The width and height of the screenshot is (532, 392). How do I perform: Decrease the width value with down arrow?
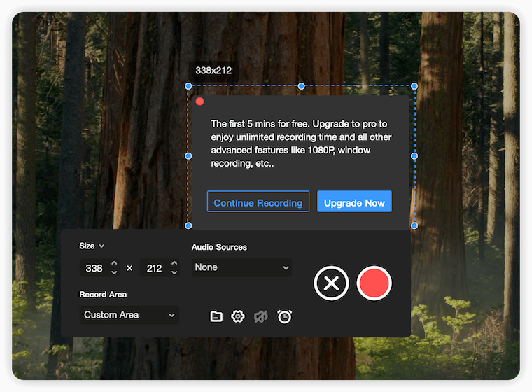(115, 272)
